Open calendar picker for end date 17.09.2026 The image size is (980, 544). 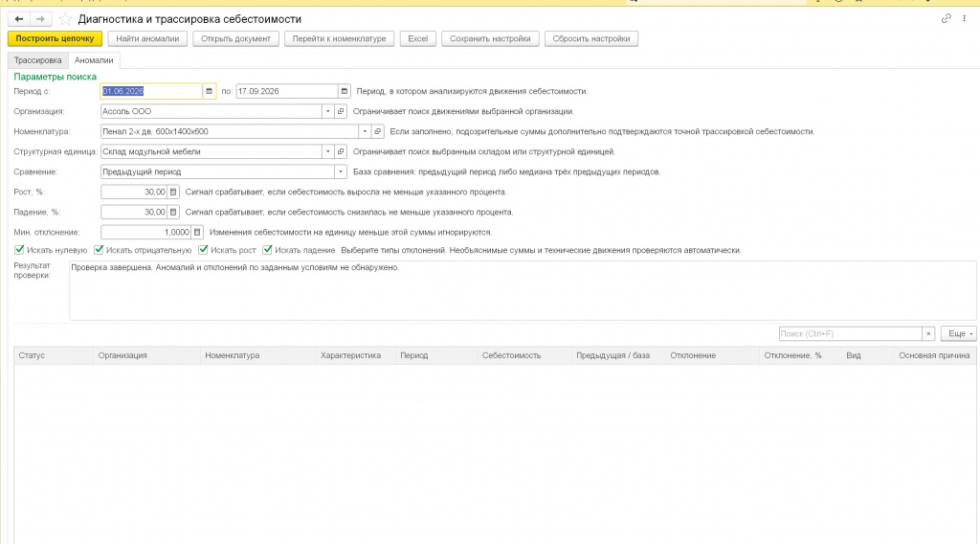point(344,91)
